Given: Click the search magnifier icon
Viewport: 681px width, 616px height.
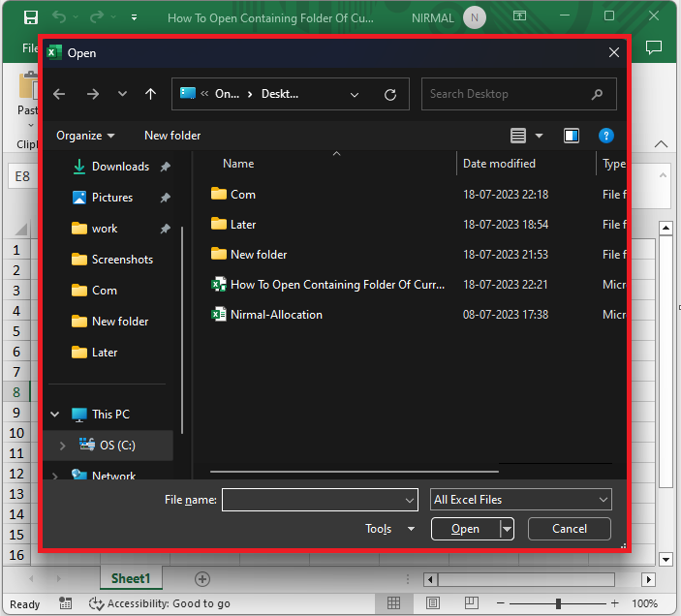Looking at the screenshot, I should (597, 94).
